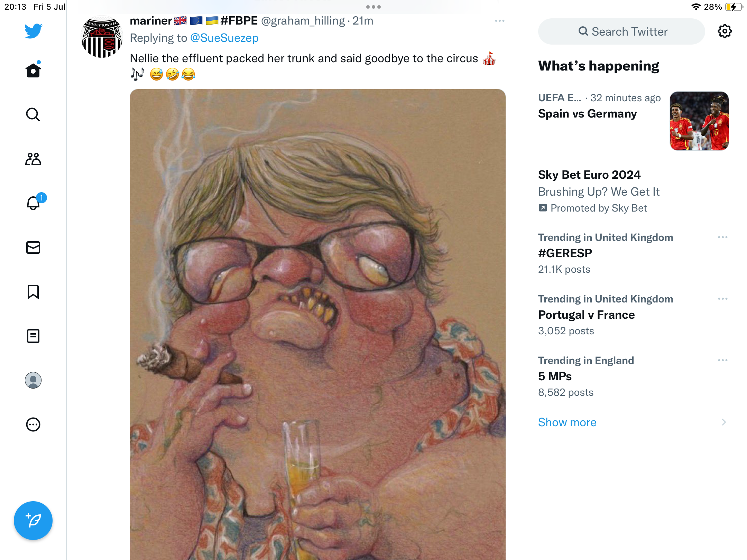Click the Twitter bird logo
The image size is (747, 560).
coord(33,31)
